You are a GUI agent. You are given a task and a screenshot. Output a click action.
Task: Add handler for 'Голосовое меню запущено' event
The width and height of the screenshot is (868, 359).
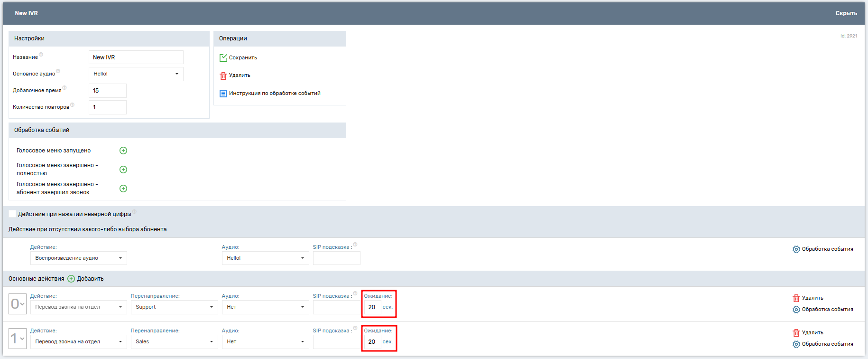[x=123, y=151]
